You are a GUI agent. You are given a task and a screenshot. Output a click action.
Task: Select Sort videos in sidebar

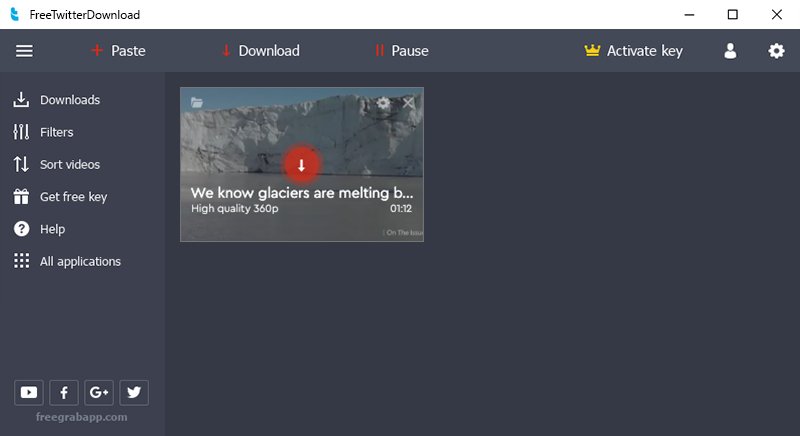pos(57,164)
